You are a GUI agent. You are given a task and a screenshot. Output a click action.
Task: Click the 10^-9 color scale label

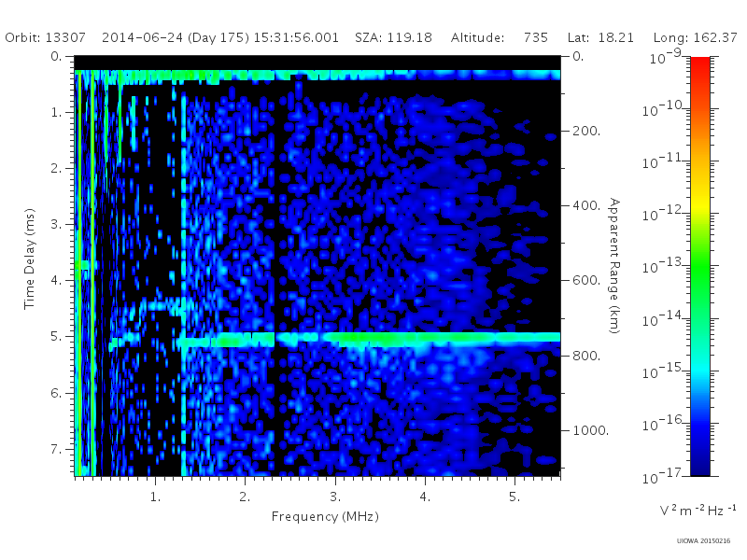point(665,57)
